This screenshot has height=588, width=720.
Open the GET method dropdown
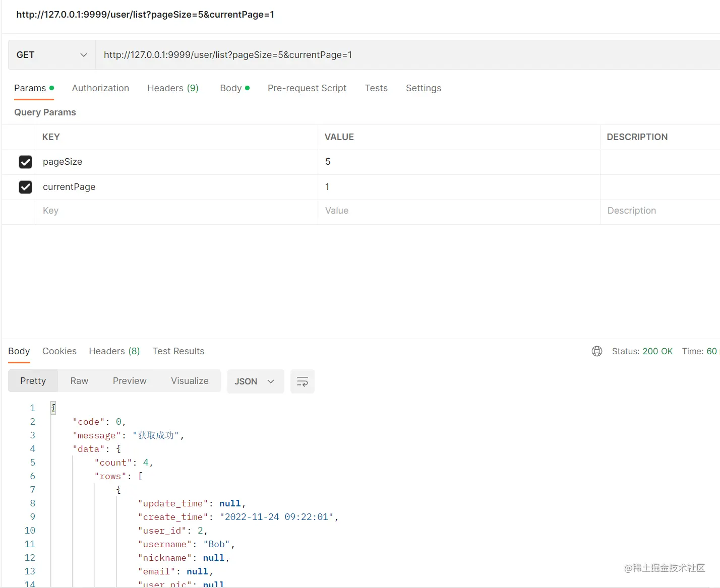click(x=52, y=55)
